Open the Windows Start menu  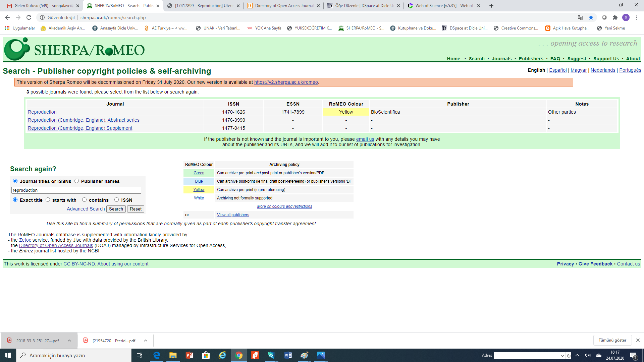8,355
